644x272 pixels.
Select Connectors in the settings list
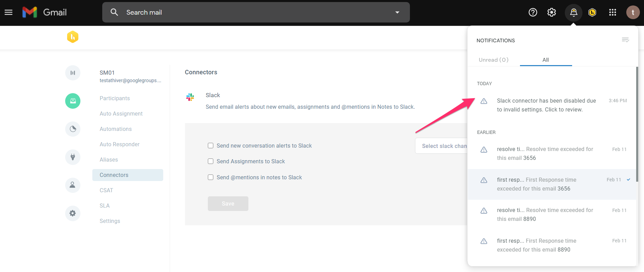coord(128,175)
